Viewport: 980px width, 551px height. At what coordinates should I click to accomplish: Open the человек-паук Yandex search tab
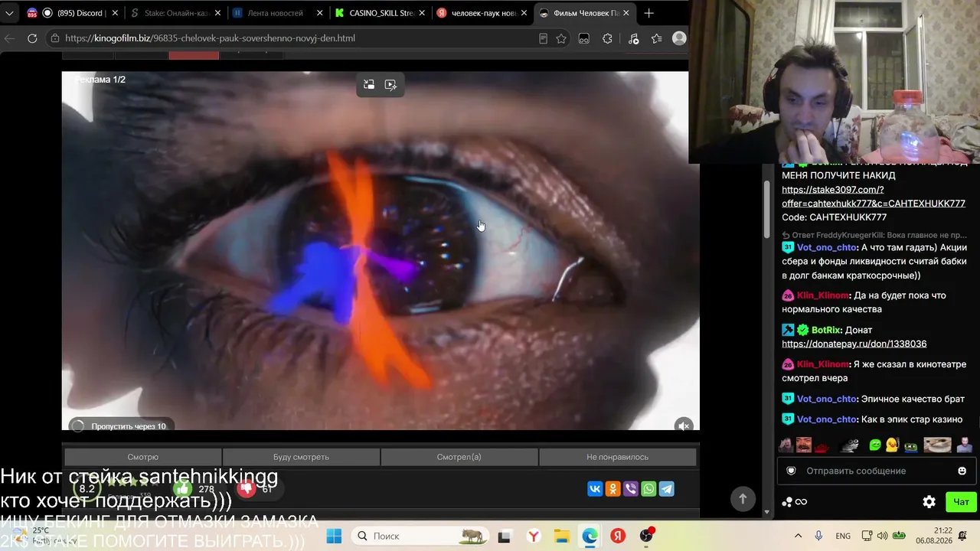point(481,13)
